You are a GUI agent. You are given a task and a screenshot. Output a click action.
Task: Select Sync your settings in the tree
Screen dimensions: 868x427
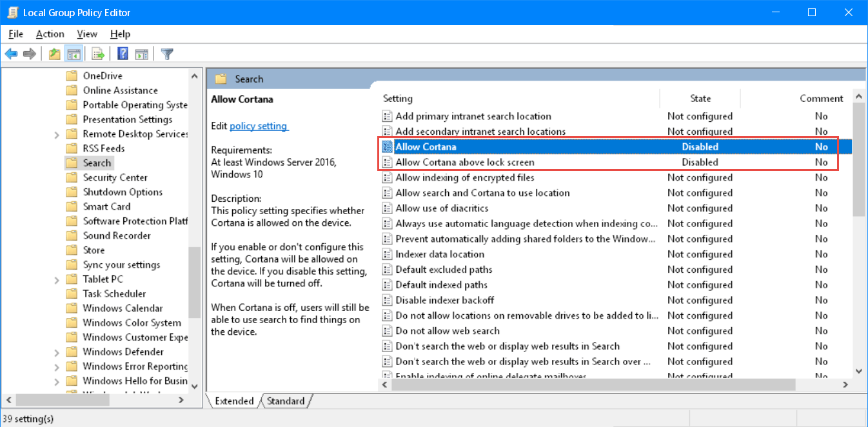[121, 265]
